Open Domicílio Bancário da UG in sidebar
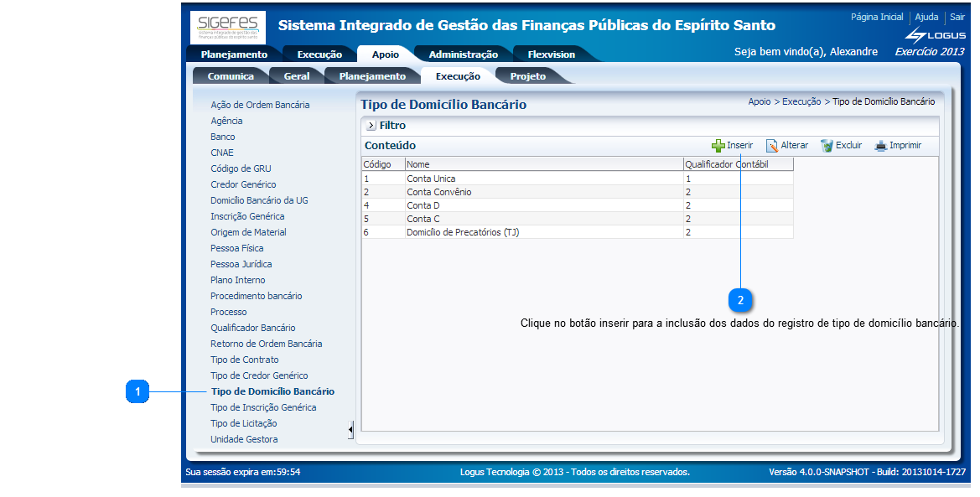 click(259, 200)
